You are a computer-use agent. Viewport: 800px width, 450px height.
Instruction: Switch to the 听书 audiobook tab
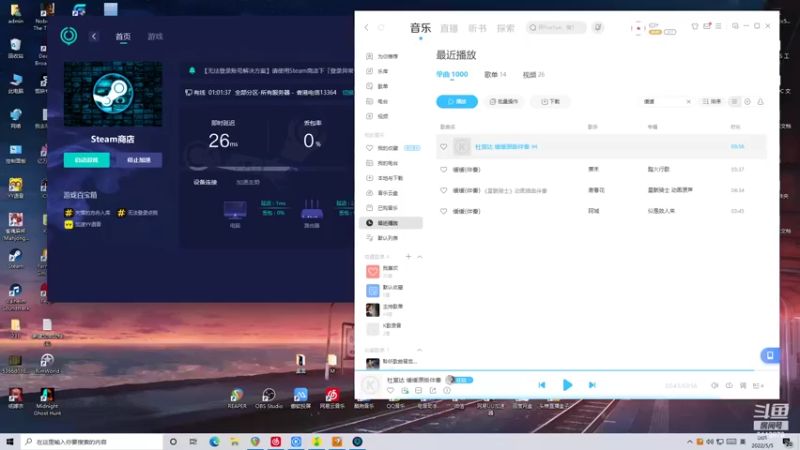(x=477, y=29)
